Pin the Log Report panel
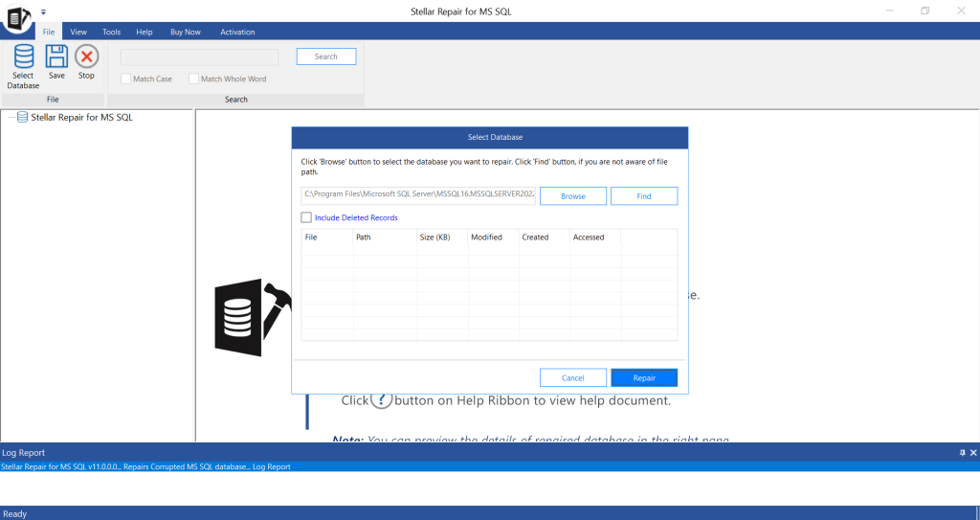The height and width of the screenshot is (520, 980). 962,452
